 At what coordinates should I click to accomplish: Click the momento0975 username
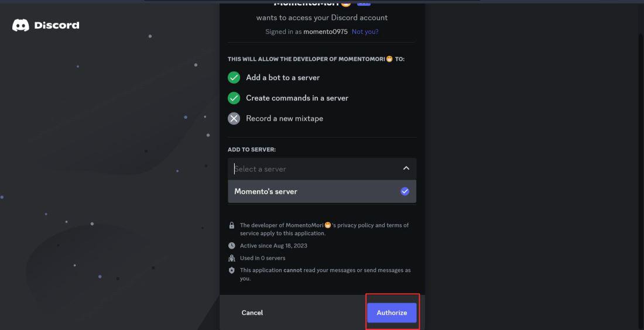(326, 32)
